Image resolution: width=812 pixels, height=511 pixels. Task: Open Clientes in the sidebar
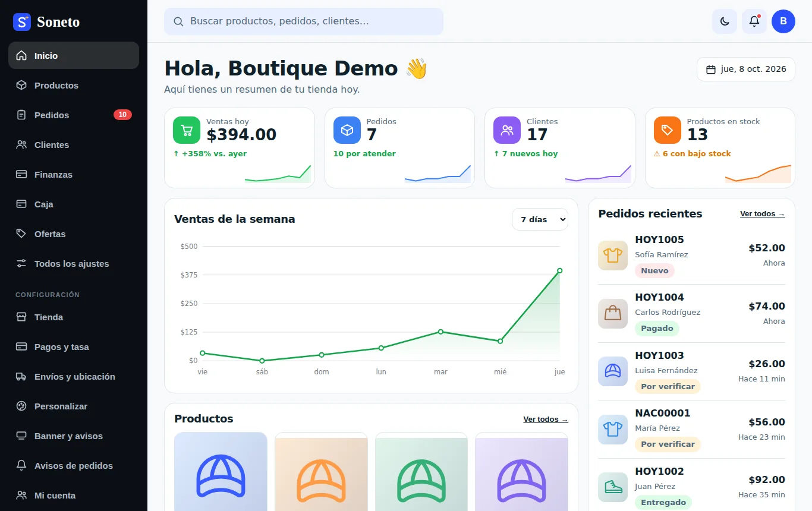tap(74, 144)
